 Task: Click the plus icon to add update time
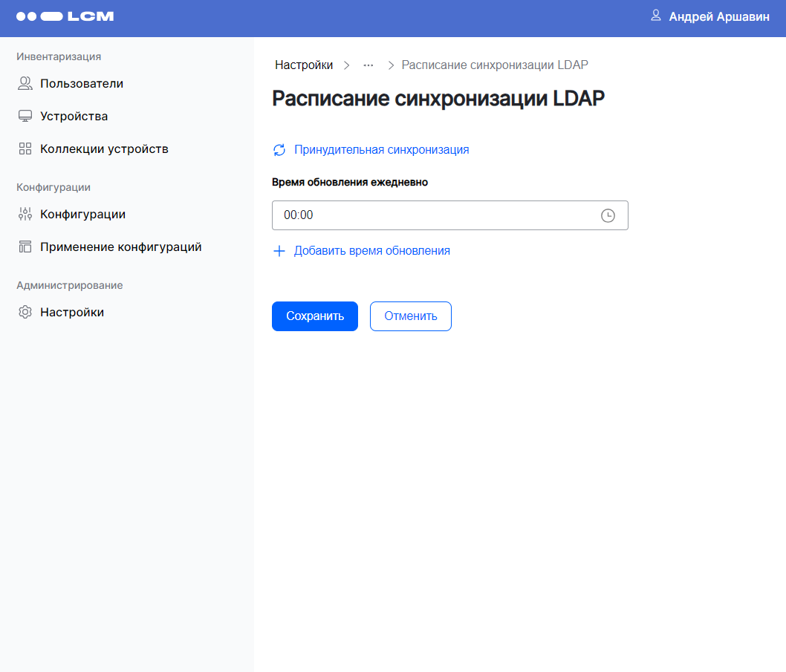click(x=279, y=251)
